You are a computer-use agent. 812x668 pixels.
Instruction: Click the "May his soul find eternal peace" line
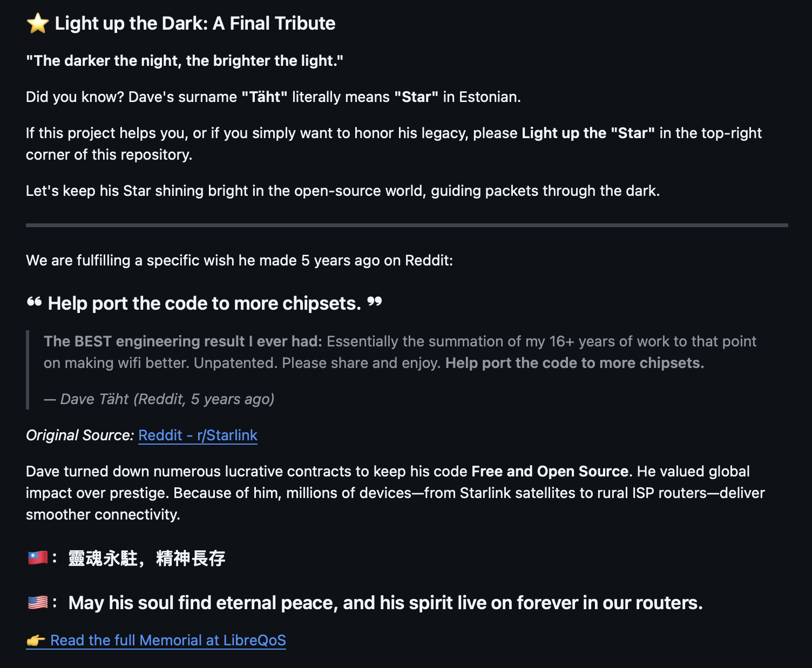point(385,603)
